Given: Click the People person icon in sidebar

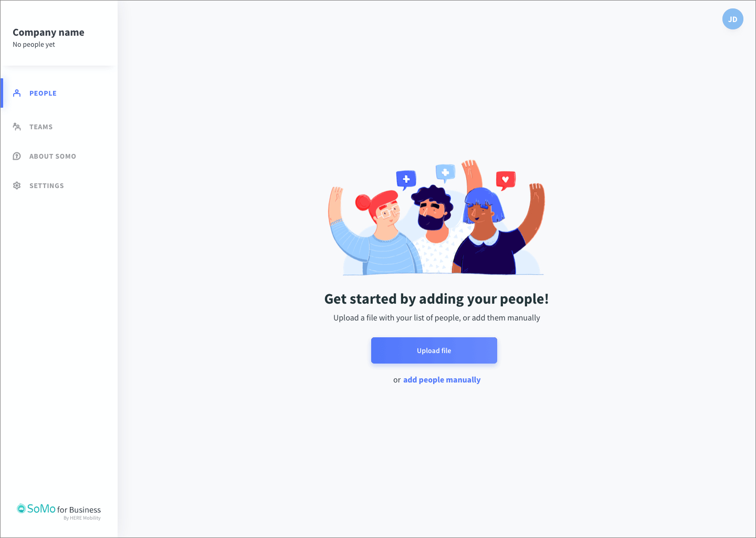Looking at the screenshot, I should [x=17, y=93].
